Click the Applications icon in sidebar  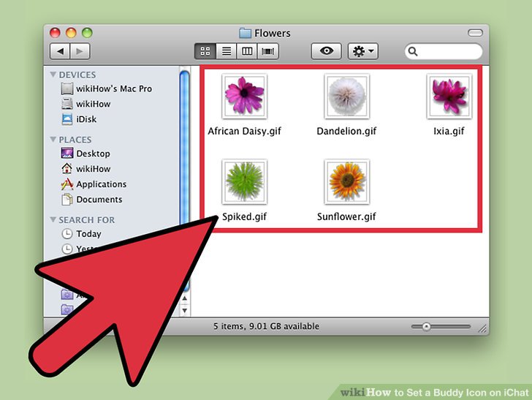[66, 184]
